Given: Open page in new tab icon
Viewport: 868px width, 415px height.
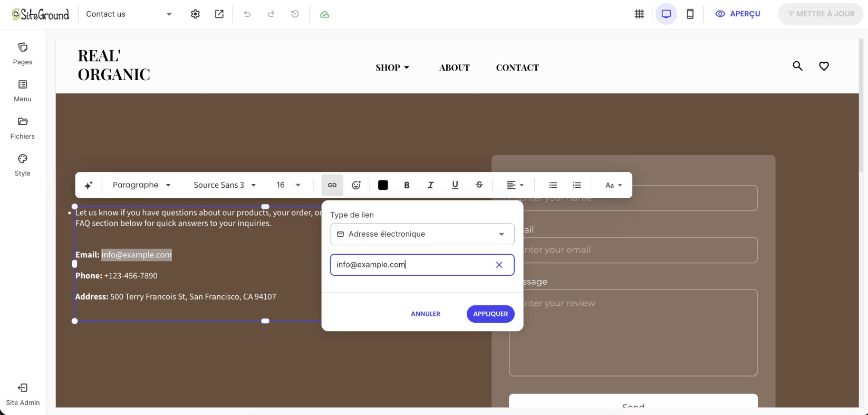Looking at the screenshot, I should pyautogui.click(x=219, y=14).
